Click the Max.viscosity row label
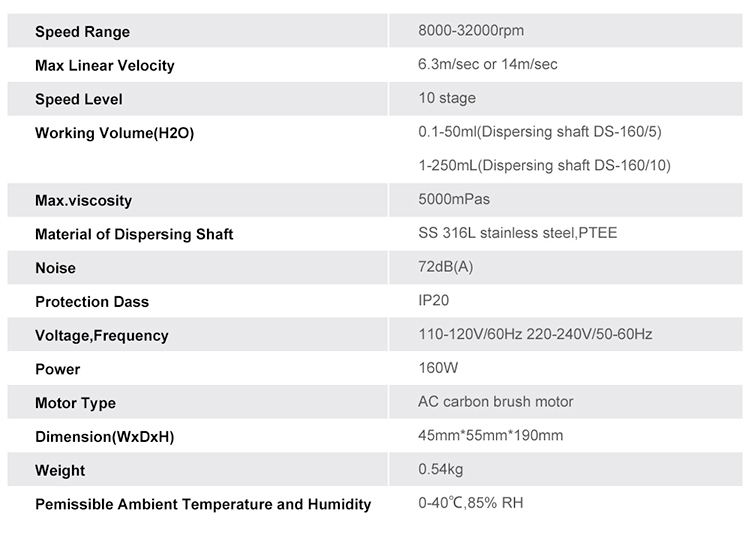 83,201
